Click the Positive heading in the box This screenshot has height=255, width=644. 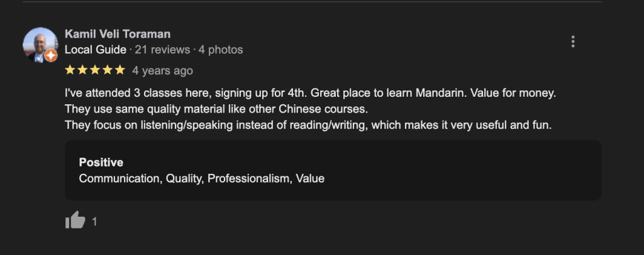101,162
